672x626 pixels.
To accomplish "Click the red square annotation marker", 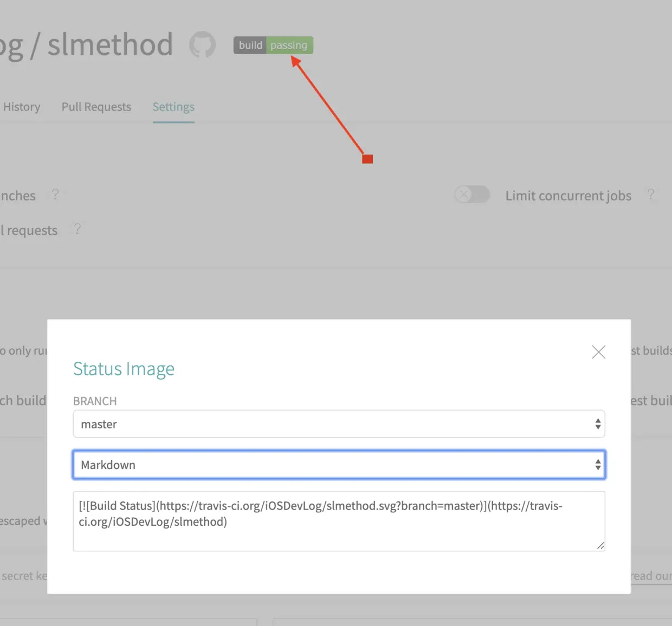I will [367, 158].
